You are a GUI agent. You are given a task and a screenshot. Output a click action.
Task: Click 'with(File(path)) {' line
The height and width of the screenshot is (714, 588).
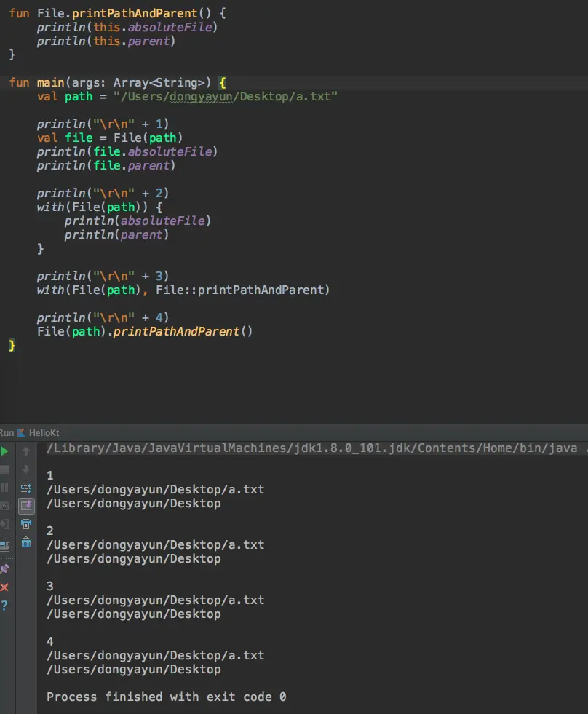click(100, 207)
